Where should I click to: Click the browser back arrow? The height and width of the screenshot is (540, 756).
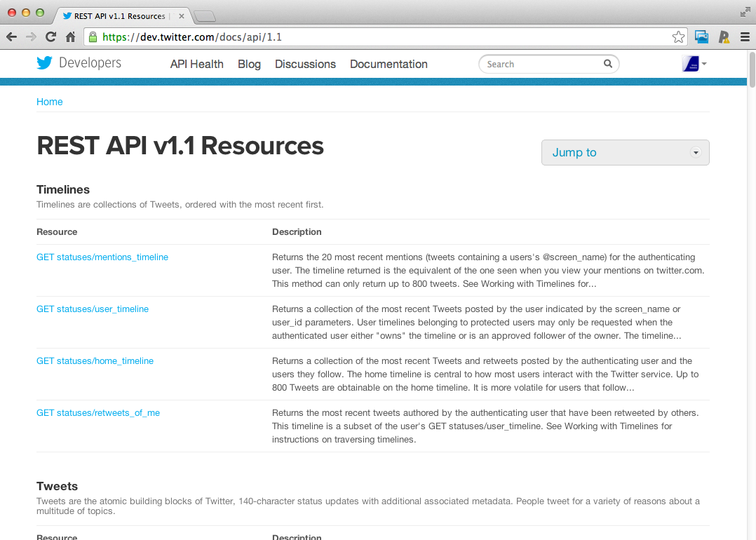pos(11,37)
